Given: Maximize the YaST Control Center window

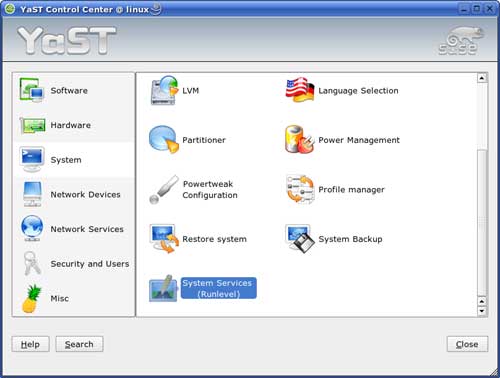Looking at the screenshot, I should tap(477, 9).
